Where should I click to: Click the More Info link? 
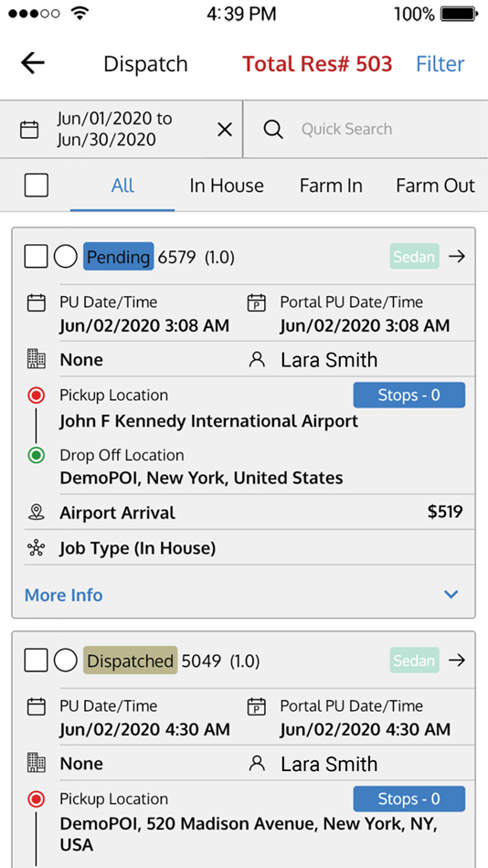(x=64, y=595)
